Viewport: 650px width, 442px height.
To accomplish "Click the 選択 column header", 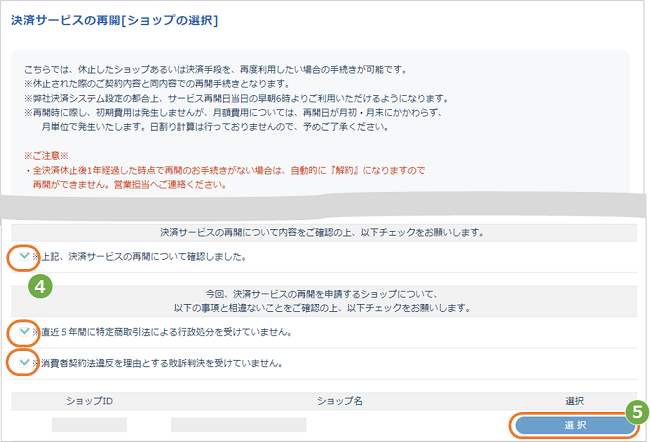I will pos(575,401).
